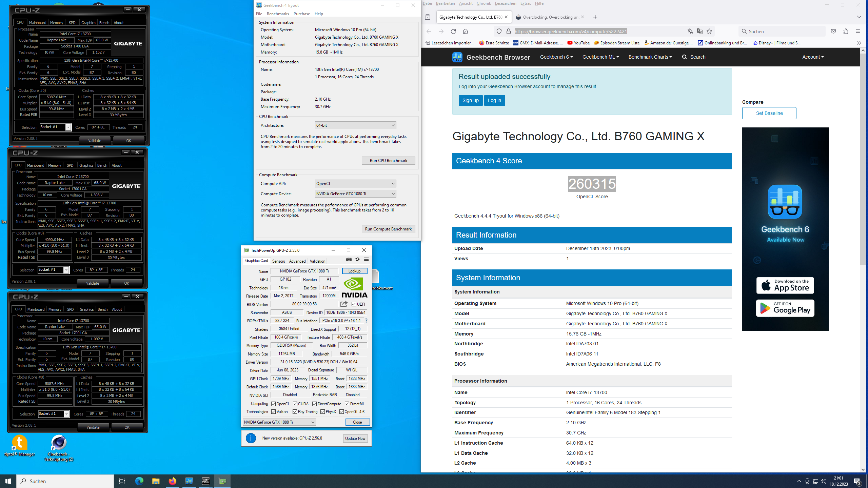Open the Memory tab in top CPU-Z window
The image size is (868, 488).
click(56, 23)
